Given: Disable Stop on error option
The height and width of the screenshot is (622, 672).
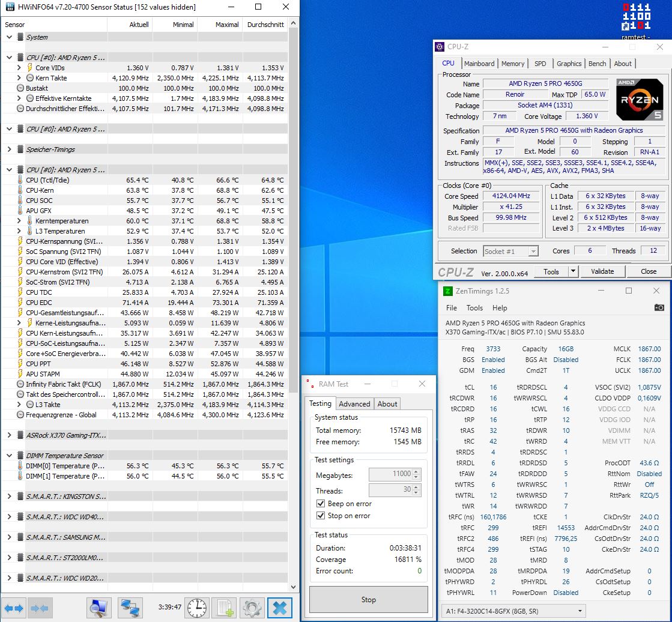Looking at the screenshot, I should click(x=322, y=516).
